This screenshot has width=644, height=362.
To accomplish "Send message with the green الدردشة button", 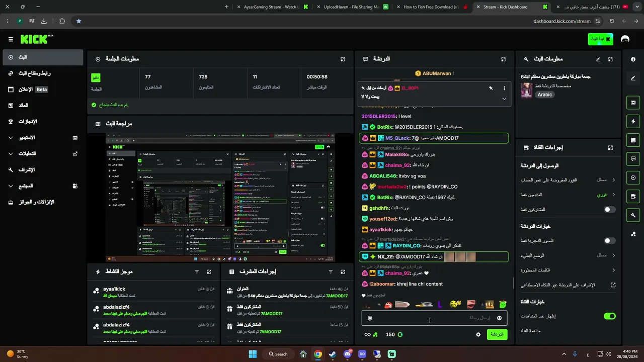I will click(497, 334).
